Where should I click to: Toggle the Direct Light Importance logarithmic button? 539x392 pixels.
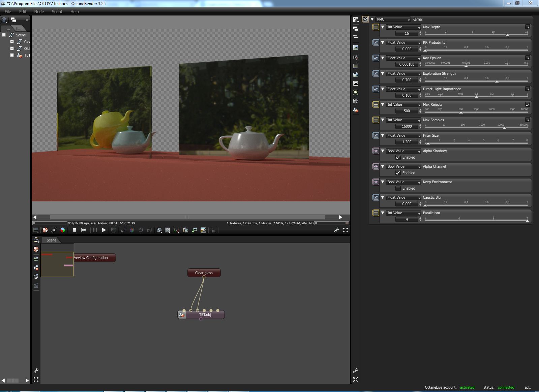[528, 89]
